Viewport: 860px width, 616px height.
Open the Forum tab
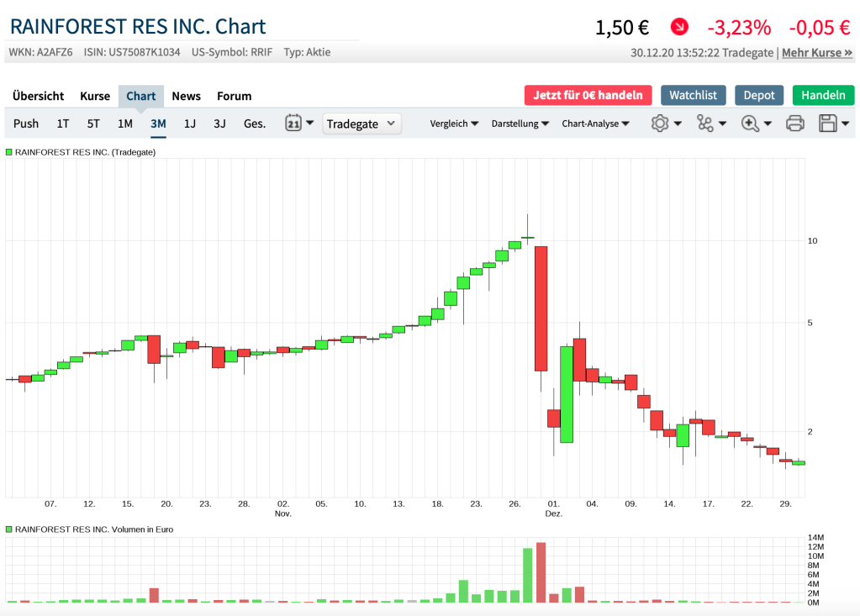[234, 96]
